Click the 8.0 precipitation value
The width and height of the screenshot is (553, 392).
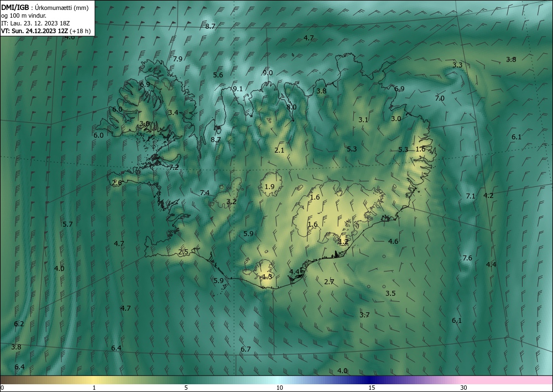[291, 107]
